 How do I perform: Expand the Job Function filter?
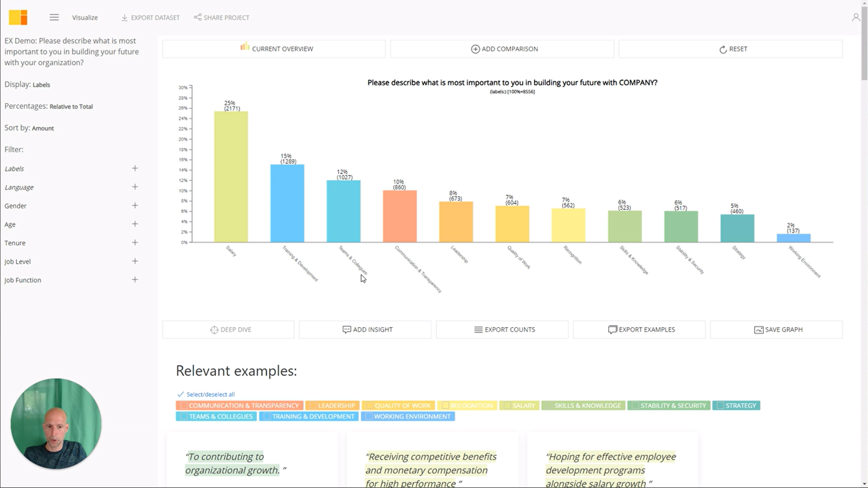tap(135, 280)
